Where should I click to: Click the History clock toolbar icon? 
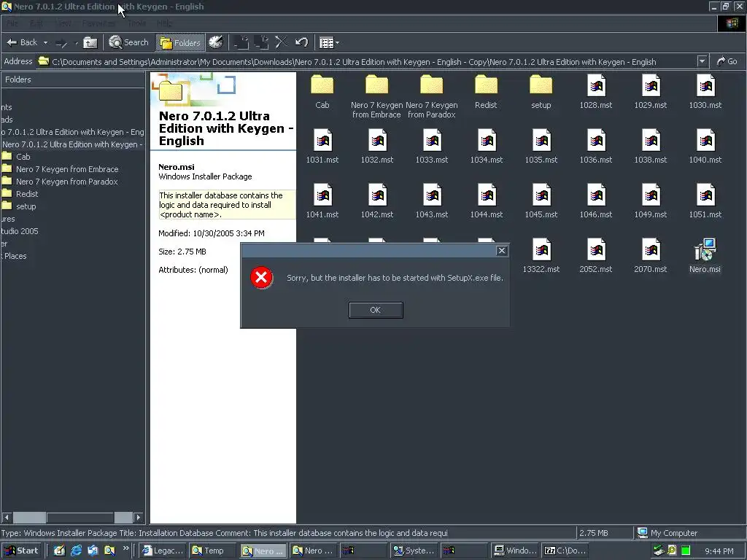(x=216, y=42)
